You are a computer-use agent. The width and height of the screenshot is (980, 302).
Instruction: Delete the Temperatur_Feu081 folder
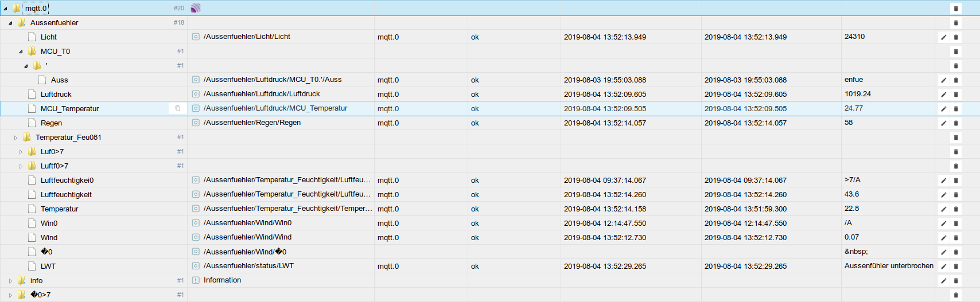[x=956, y=138]
